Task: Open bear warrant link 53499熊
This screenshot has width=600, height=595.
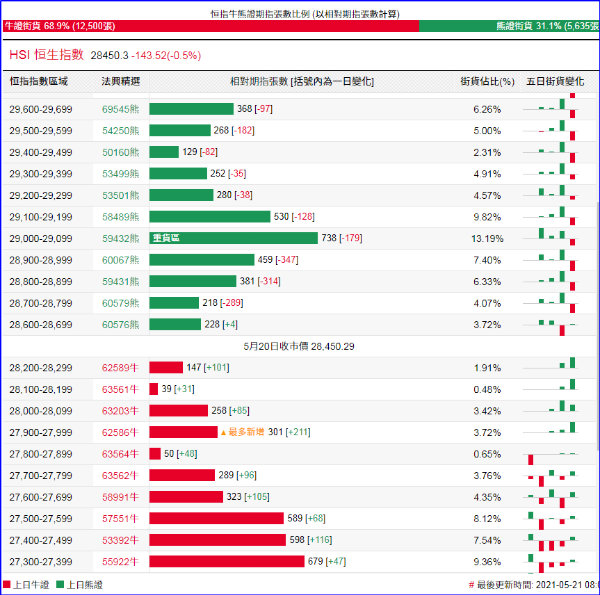Action: (x=121, y=174)
